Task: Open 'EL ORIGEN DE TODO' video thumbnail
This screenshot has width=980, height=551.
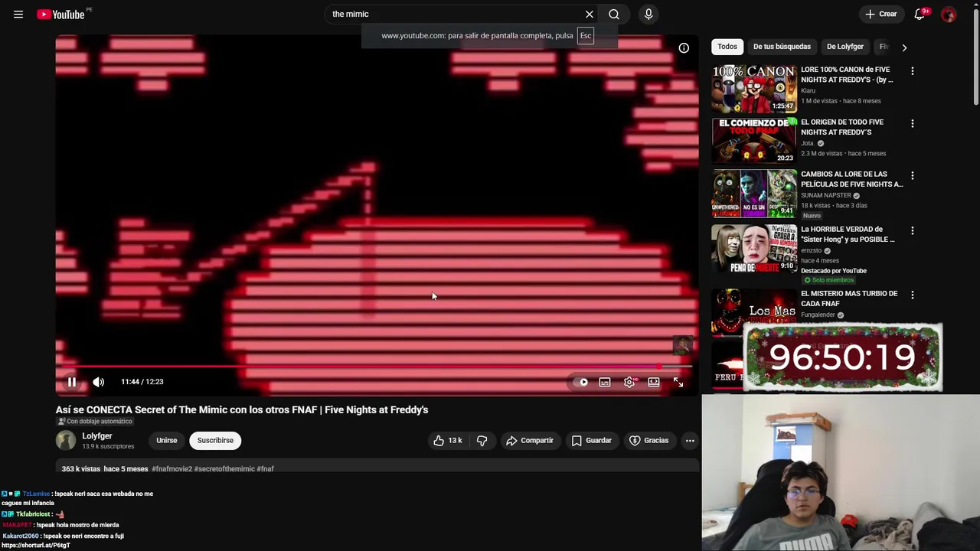Action: click(754, 141)
